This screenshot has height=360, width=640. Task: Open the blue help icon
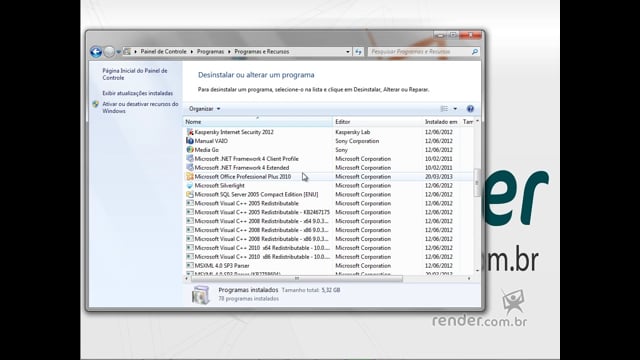[x=470, y=109]
